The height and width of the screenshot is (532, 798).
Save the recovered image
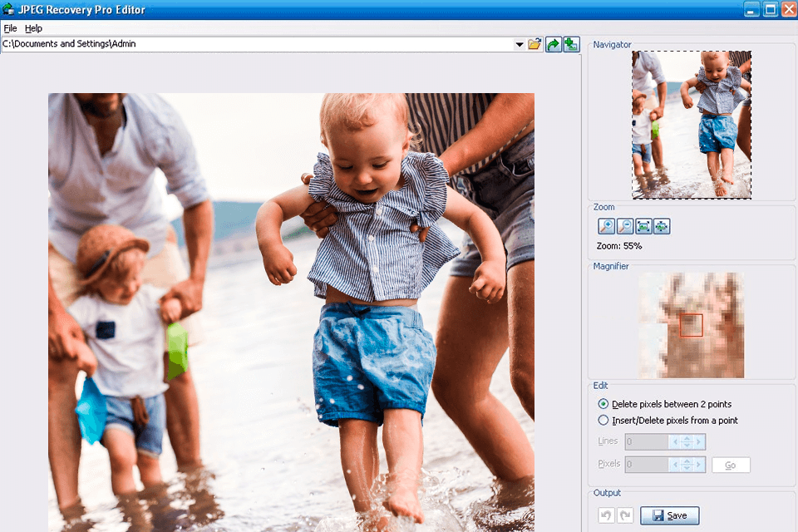tap(669, 515)
